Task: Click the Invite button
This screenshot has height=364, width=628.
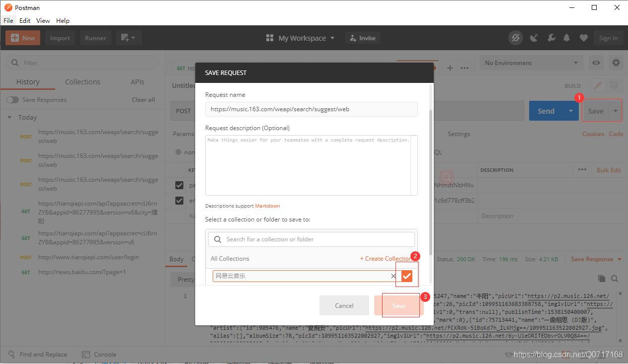Action: click(x=362, y=38)
